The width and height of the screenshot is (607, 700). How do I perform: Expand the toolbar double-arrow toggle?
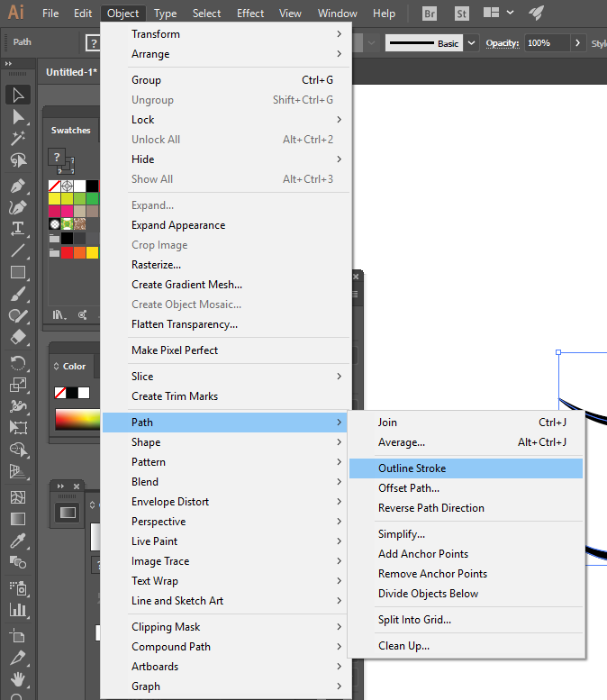tap(8, 64)
